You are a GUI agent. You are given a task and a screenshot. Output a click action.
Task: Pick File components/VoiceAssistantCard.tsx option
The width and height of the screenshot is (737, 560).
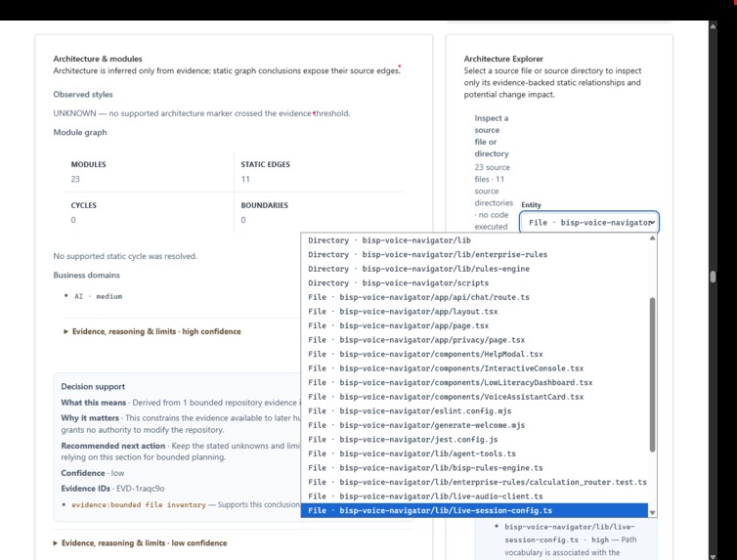pyautogui.click(x=474, y=397)
